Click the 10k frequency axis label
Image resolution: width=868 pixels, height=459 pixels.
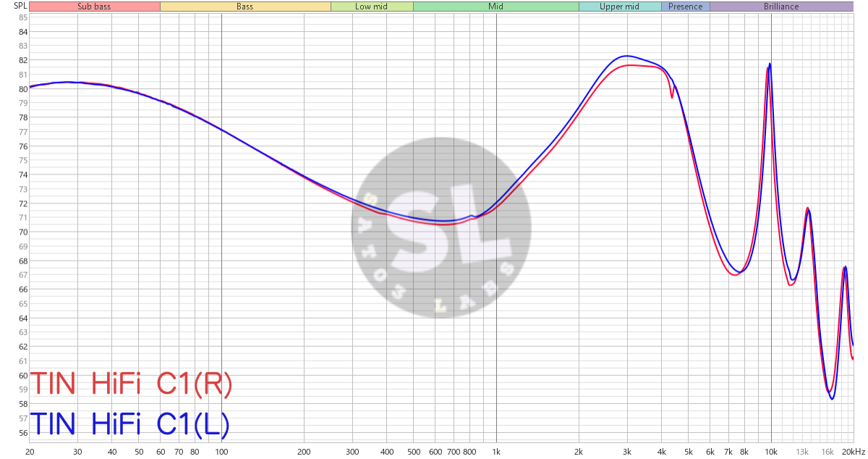771,452
